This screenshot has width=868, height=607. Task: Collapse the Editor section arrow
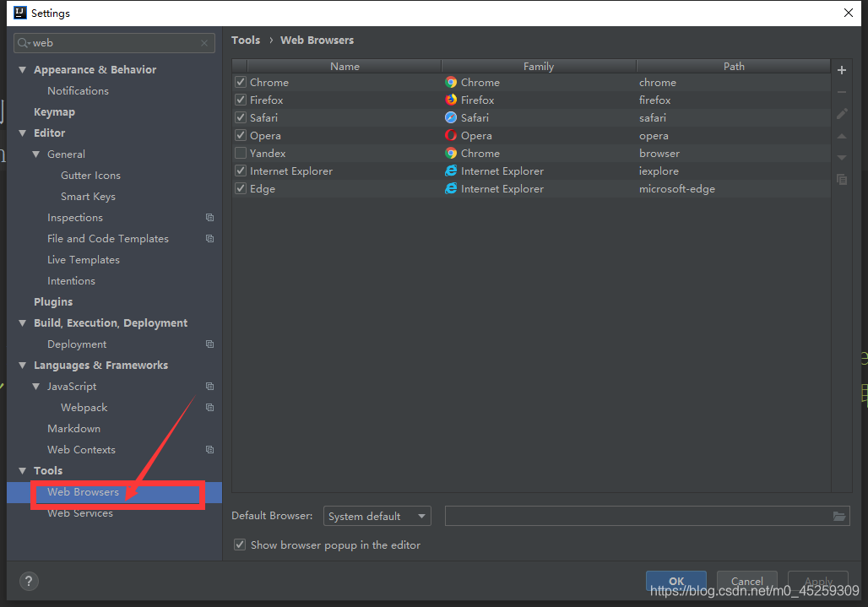pos(23,133)
